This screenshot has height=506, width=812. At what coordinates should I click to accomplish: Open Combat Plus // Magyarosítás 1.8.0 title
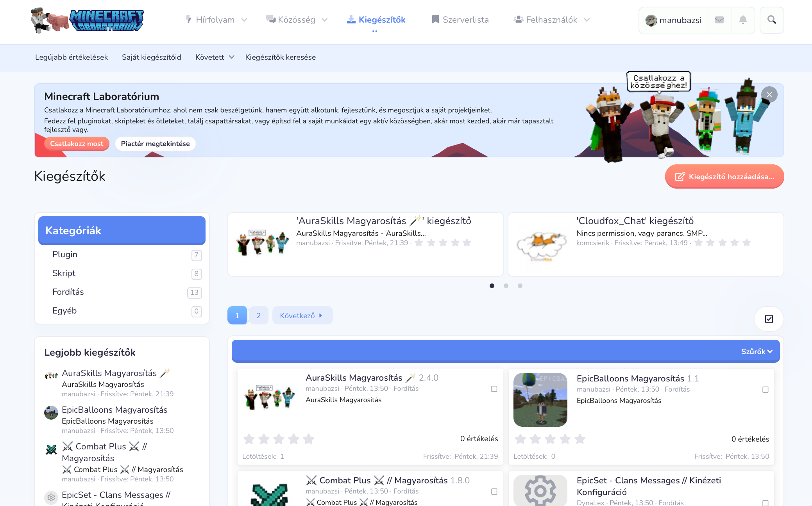pos(388,480)
